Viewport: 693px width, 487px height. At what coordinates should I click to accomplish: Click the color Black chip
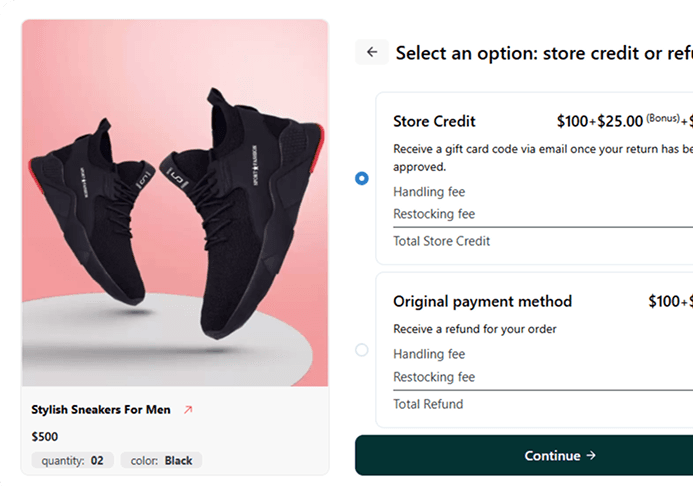pyautogui.click(x=162, y=461)
